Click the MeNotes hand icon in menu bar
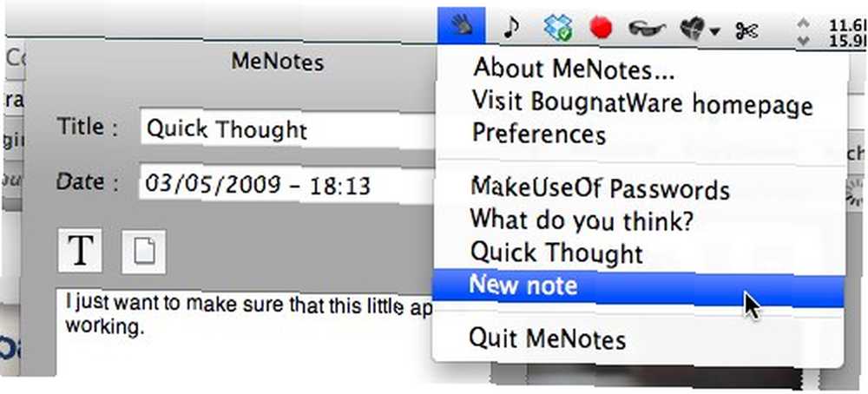 click(461, 27)
